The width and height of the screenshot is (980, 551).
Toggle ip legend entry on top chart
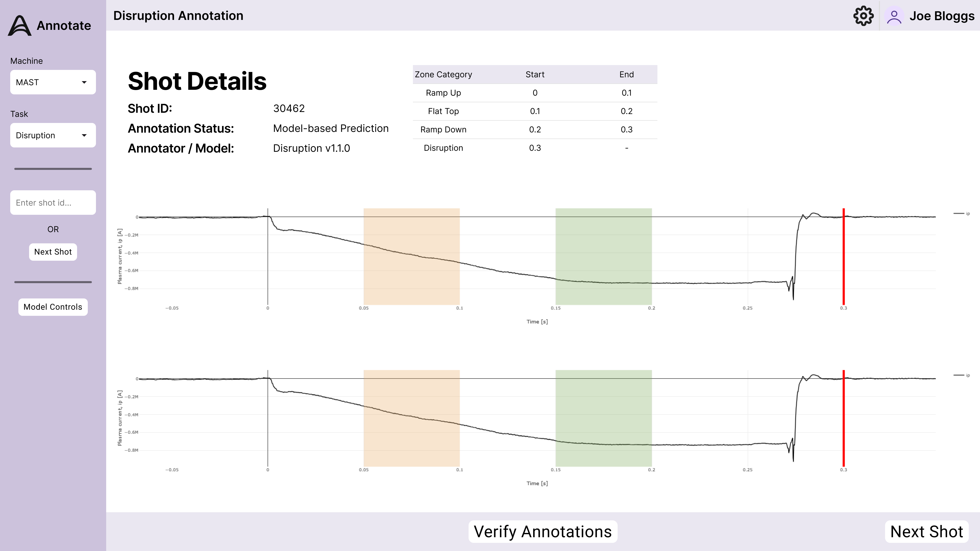962,214
